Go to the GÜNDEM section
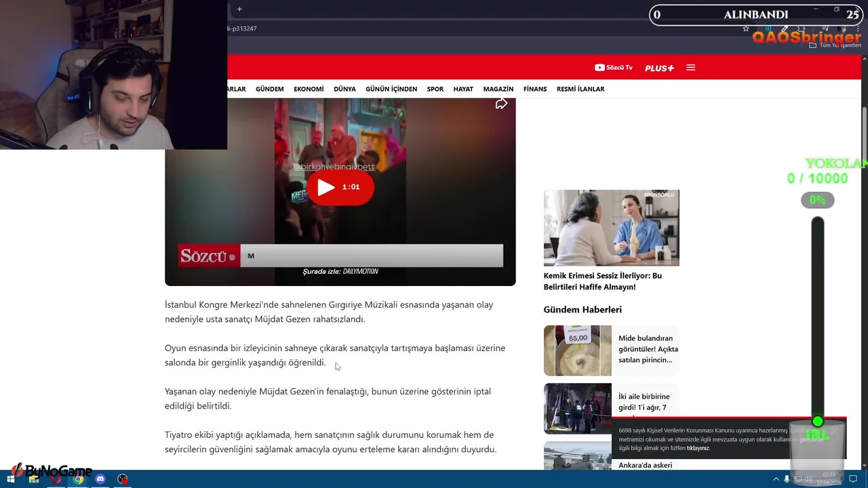Image resolution: width=868 pixels, height=488 pixels. tap(270, 89)
